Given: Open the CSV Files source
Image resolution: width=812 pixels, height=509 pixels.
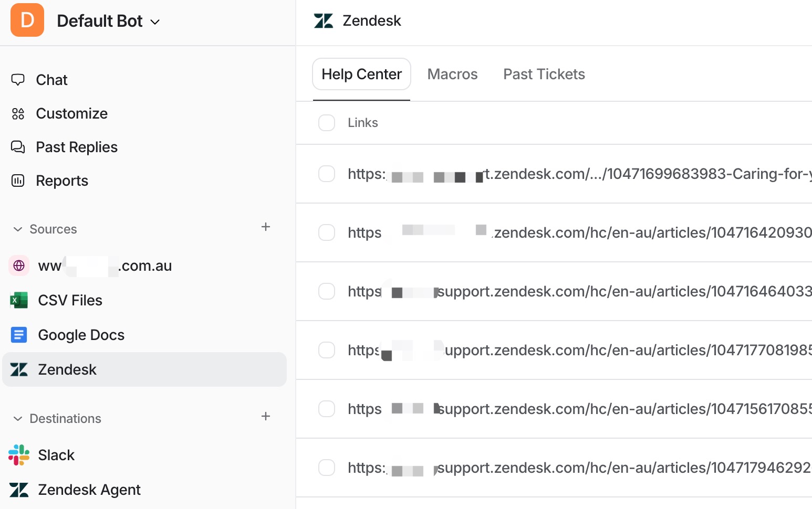Looking at the screenshot, I should click(x=70, y=301).
